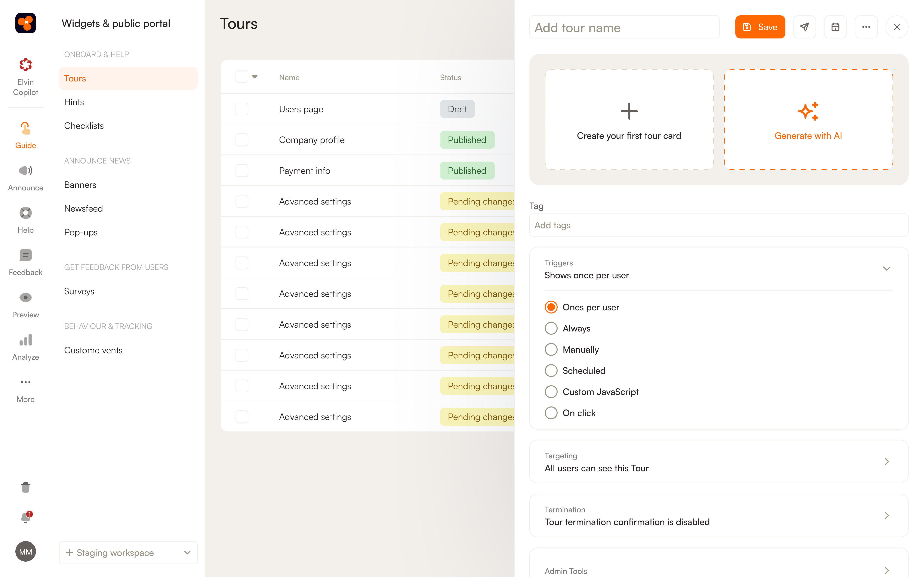Open the Help lifebuoy icon
The image size is (924, 577).
[x=26, y=213]
